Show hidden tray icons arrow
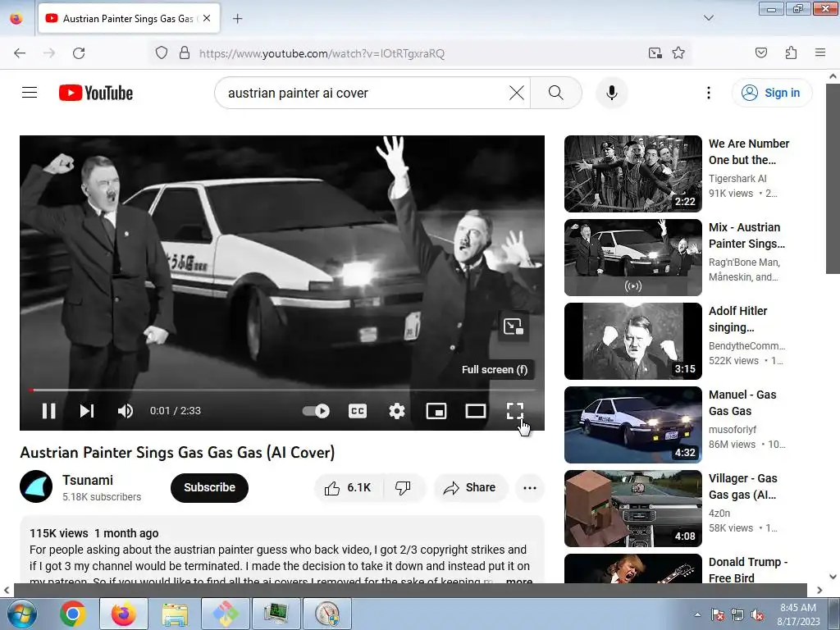Image resolution: width=840 pixels, height=630 pixels. (x=697, y=614)
